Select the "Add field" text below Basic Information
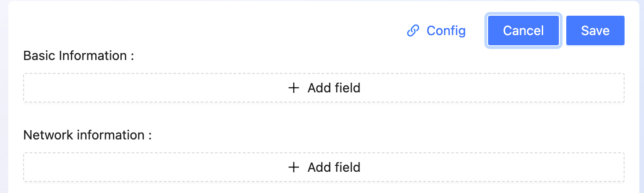Screen dimensions: 644x193 click(x=334, y=88)
